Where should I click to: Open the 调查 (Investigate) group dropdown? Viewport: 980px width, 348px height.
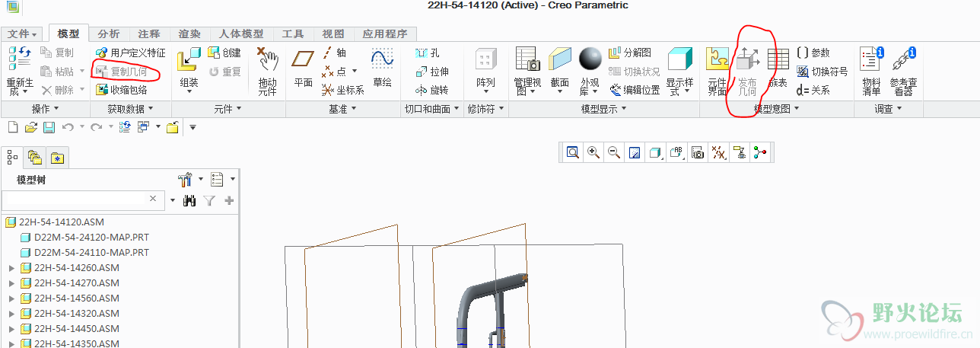pyautogui.click(x=888, y=109)
